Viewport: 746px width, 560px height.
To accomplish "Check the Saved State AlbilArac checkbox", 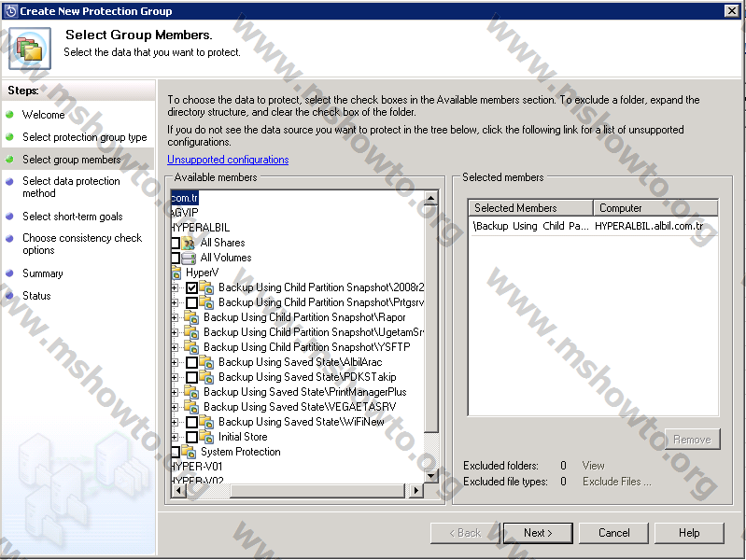I will 191,362.
